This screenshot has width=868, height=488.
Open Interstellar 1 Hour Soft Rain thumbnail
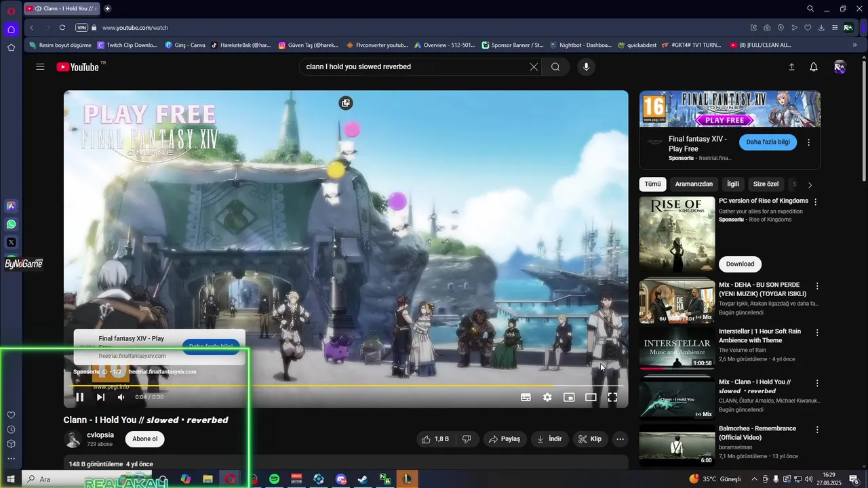point(677,349)
